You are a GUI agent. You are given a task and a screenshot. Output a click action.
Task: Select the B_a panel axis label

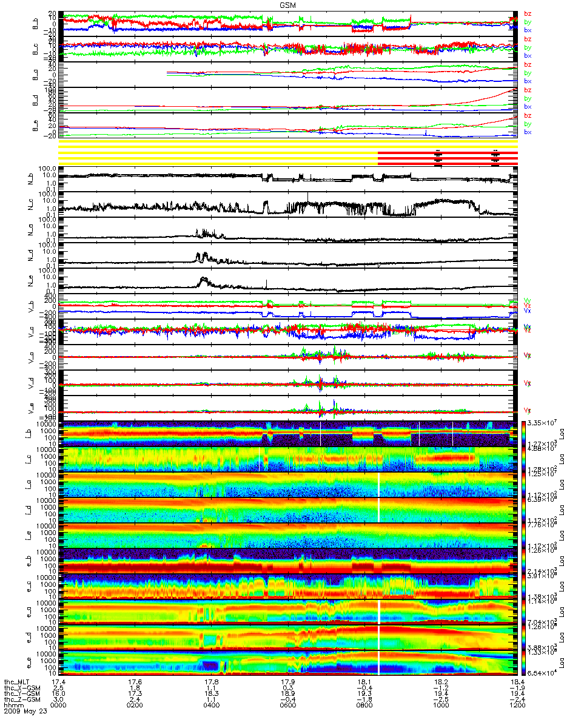pyautogui.click(x=36, y=75)
